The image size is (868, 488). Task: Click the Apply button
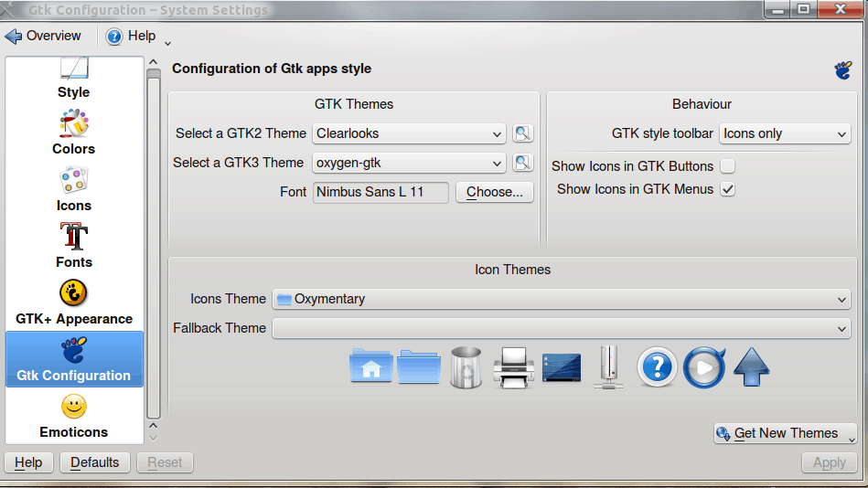tap(830, 462)
